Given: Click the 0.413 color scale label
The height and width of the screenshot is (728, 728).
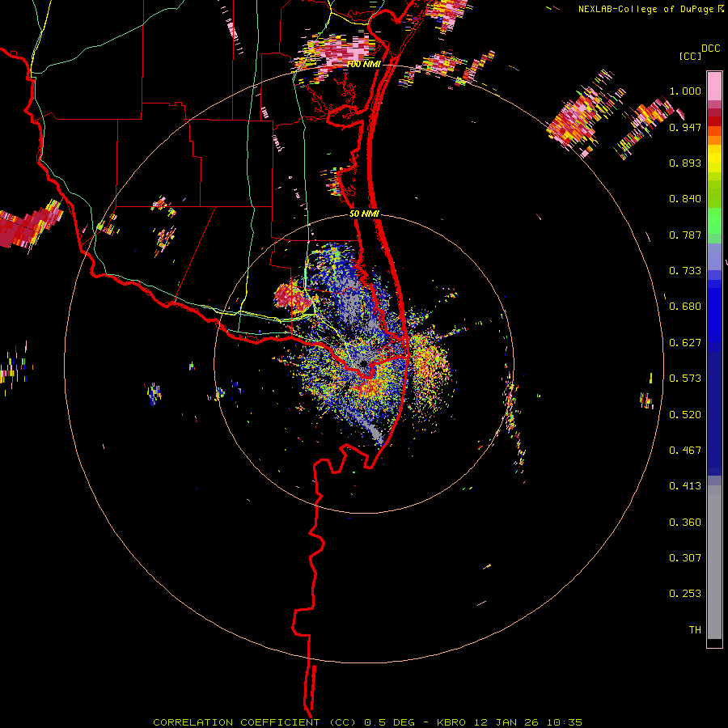Looking at the screenshot, I should click(x=685, y=486).
